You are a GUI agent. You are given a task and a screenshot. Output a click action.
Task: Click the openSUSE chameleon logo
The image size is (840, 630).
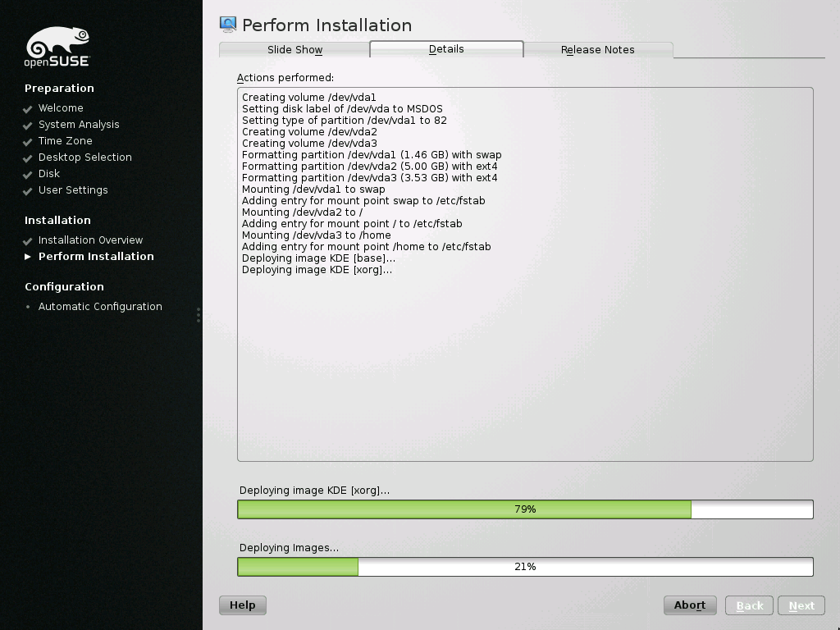[57, 47]
